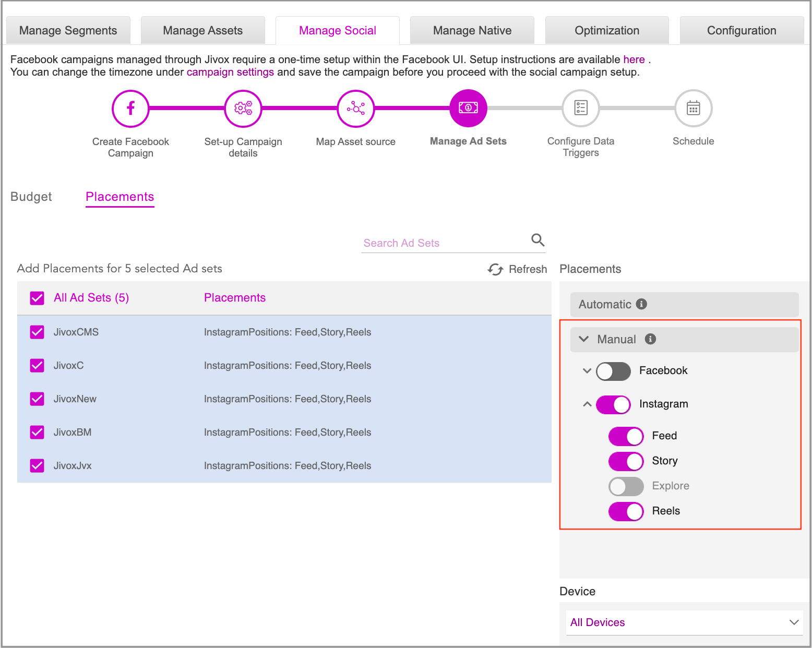Uncheck the JivoxJvx ad set checkbox
The image size is (812, 648).
tap(37, 466)
